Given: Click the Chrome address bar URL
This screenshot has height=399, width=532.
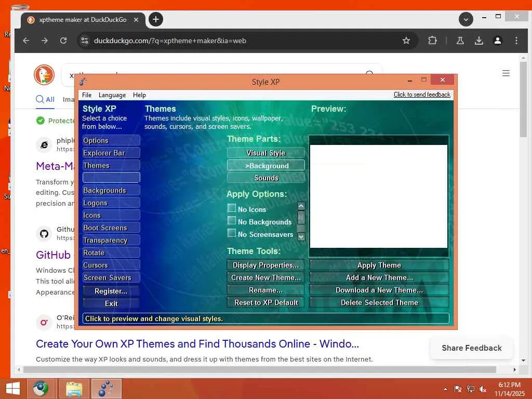Looking at the screenshot, I should point(170,41).
